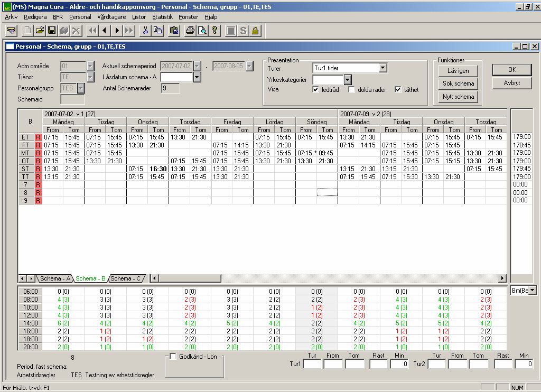Toggle the täthet checkbox
Viewport: 541px width, 392px height.
398,90
